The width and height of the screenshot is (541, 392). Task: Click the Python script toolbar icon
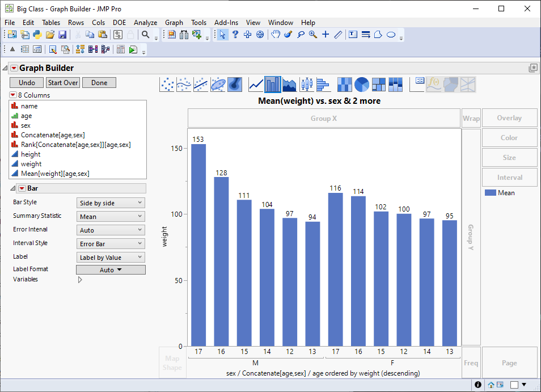(x=37, y=35)
